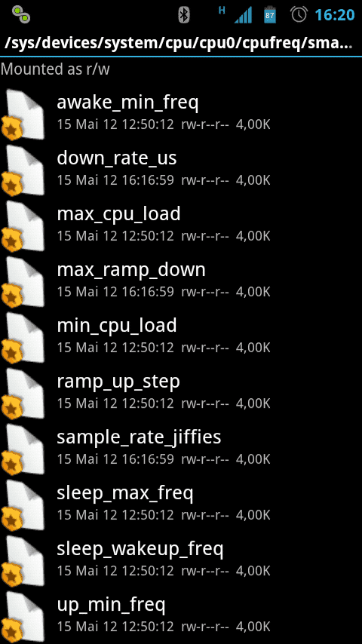Select the awake_min_freq file name

(x=127, y=103)
